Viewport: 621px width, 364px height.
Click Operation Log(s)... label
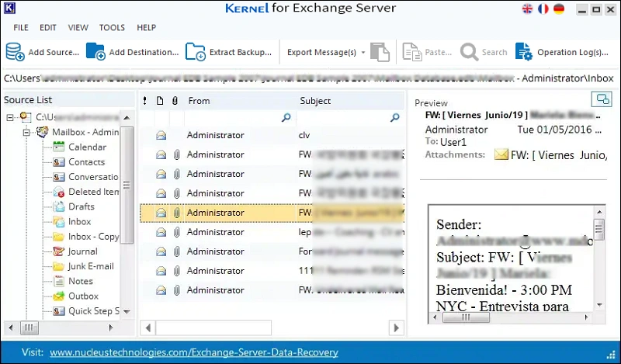click(573, 52)
